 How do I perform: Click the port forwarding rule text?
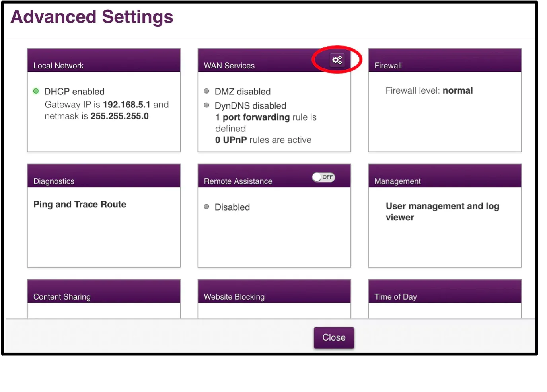tap(256, 117)
